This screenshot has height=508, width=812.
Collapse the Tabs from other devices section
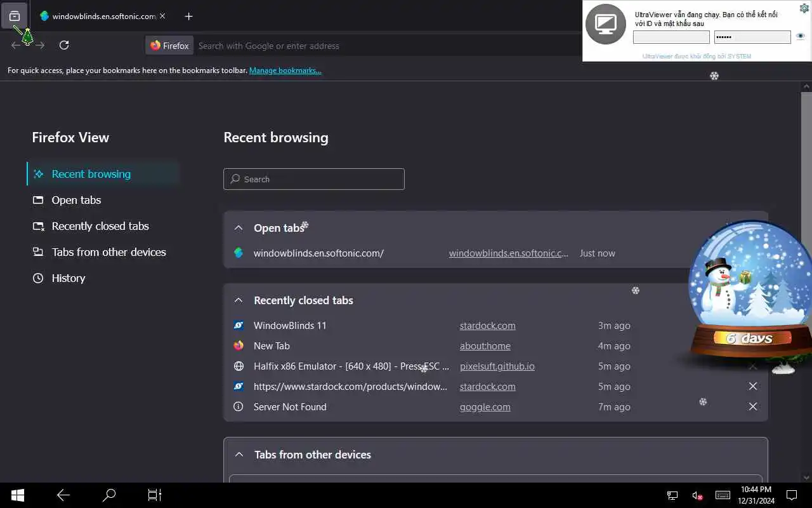tap(239, 455)
